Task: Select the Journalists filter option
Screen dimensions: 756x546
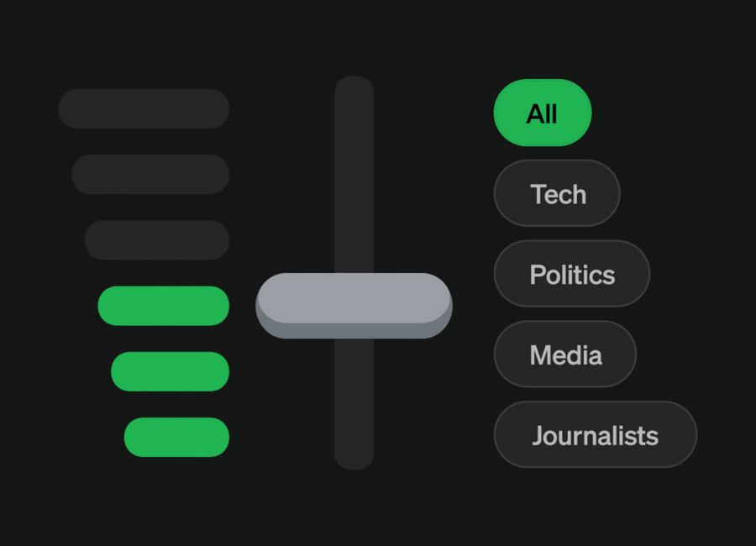Action: [595, 435]
